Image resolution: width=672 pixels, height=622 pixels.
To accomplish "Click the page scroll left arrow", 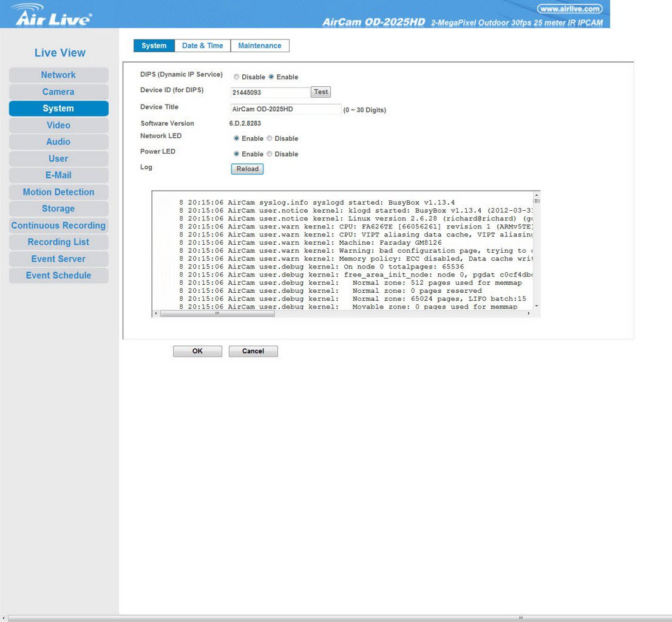I will tap(4, 618).
